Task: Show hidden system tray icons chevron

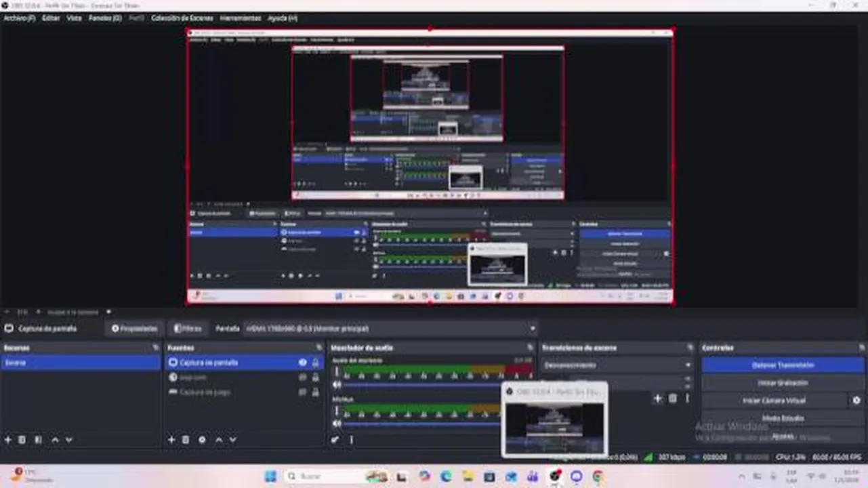Action: (x=742, y=476)
